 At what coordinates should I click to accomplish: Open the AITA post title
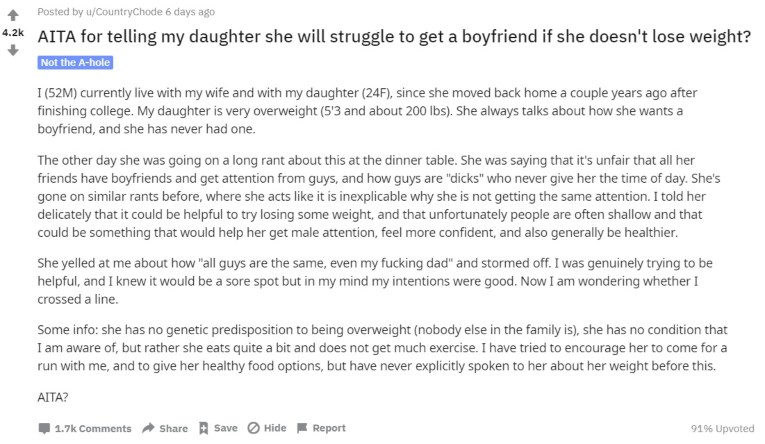click(x=394, y=36)
